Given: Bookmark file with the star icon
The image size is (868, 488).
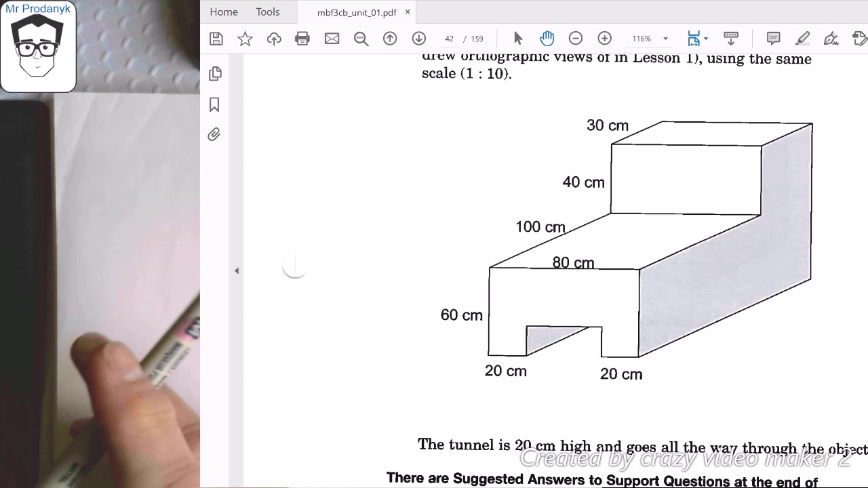Looking at the screenshot, I should (x=245, y=39).
